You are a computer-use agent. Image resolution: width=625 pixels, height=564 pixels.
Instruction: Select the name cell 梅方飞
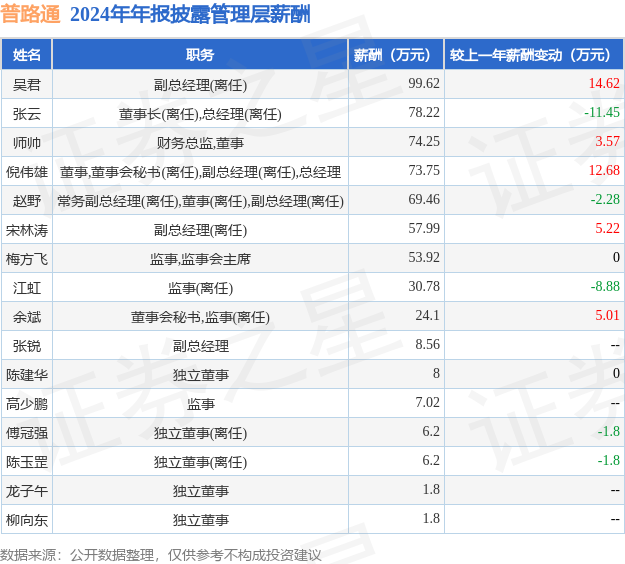tap(27, 259)
